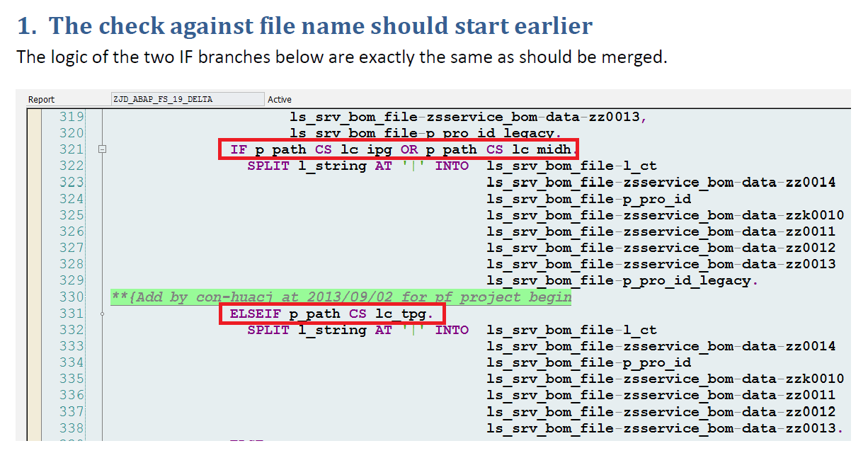Select line number 335
868x453 pixels.
click(x=72, y=379)
